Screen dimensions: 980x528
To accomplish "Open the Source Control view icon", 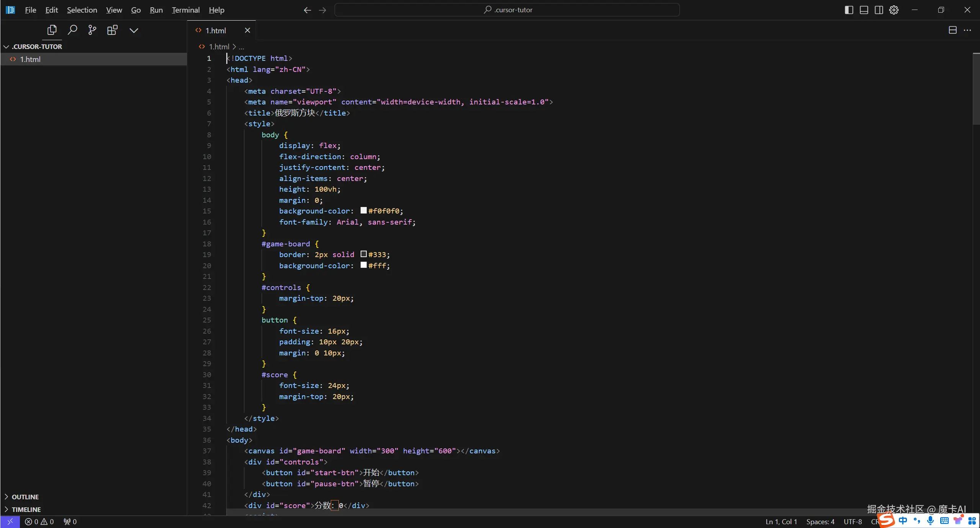I will [x=92, y=30].
